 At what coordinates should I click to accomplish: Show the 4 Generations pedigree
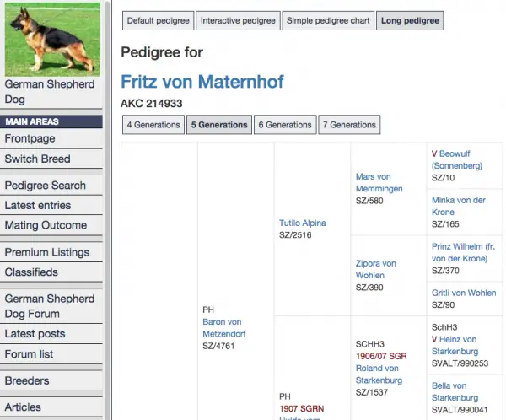point(153,125)
